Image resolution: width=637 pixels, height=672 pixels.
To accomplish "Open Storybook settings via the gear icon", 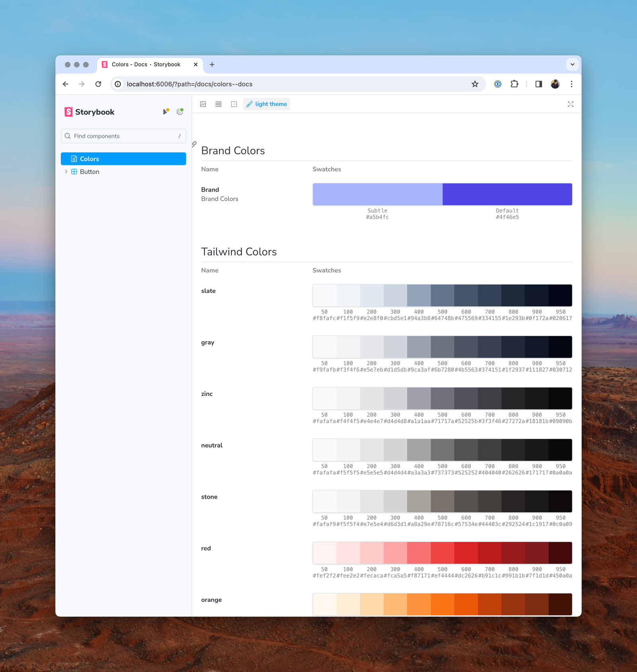I will [180, 112].
